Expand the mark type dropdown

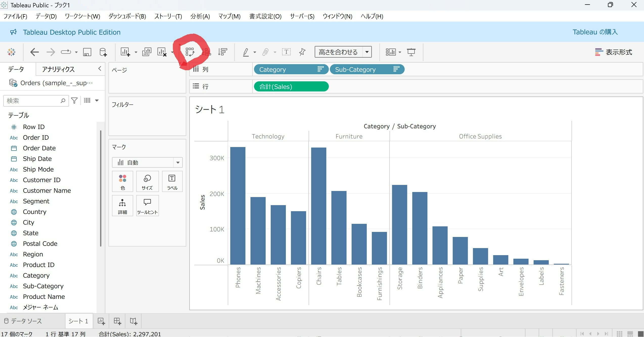pos(178,162)
